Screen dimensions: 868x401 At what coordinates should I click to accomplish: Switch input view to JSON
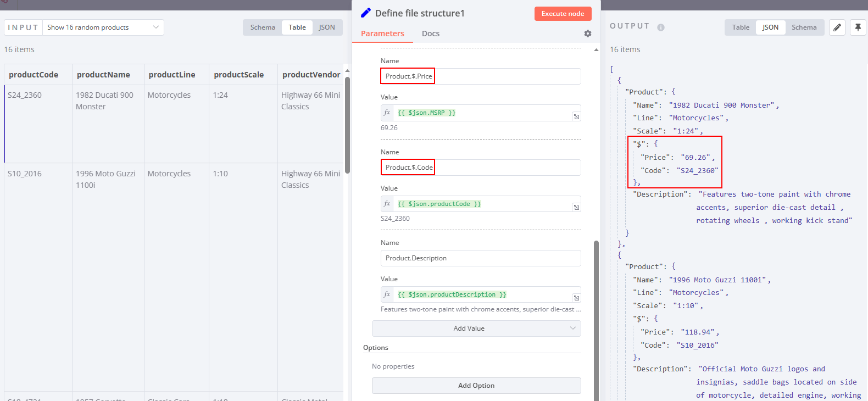coord(327,27)
